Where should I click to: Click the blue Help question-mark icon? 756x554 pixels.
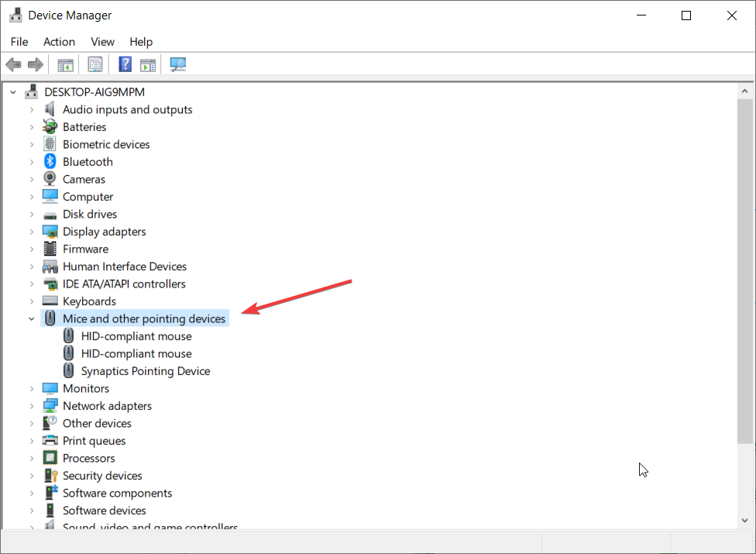point(125,64)
